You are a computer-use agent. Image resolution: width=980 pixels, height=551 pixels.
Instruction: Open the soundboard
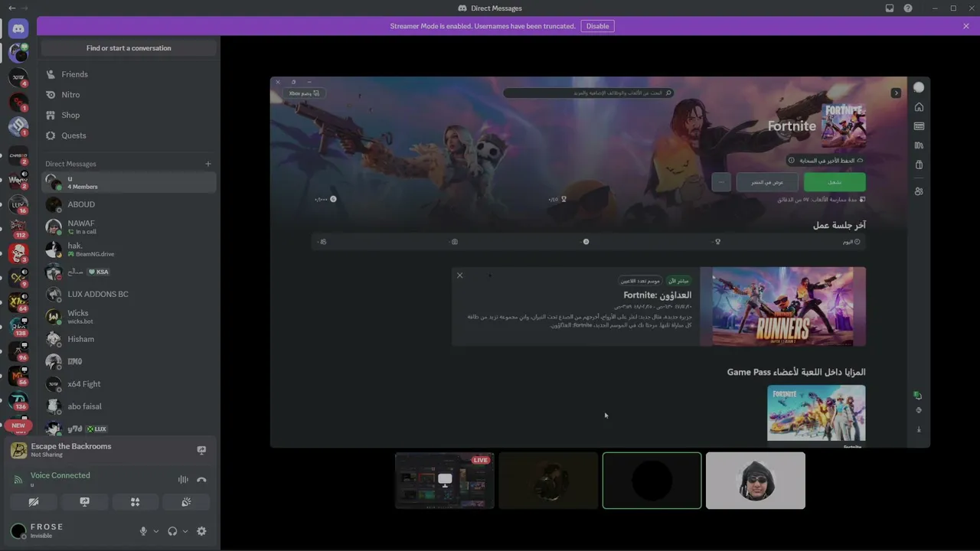(186, 502)
